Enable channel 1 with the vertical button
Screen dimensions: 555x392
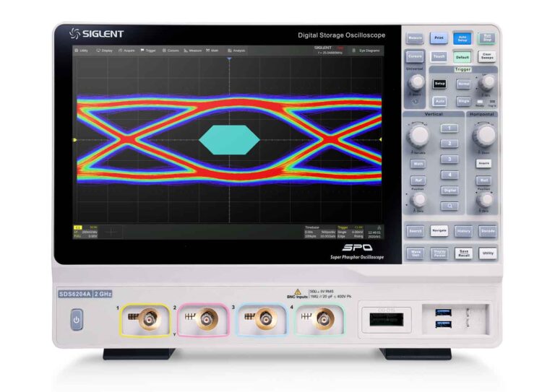449,128
